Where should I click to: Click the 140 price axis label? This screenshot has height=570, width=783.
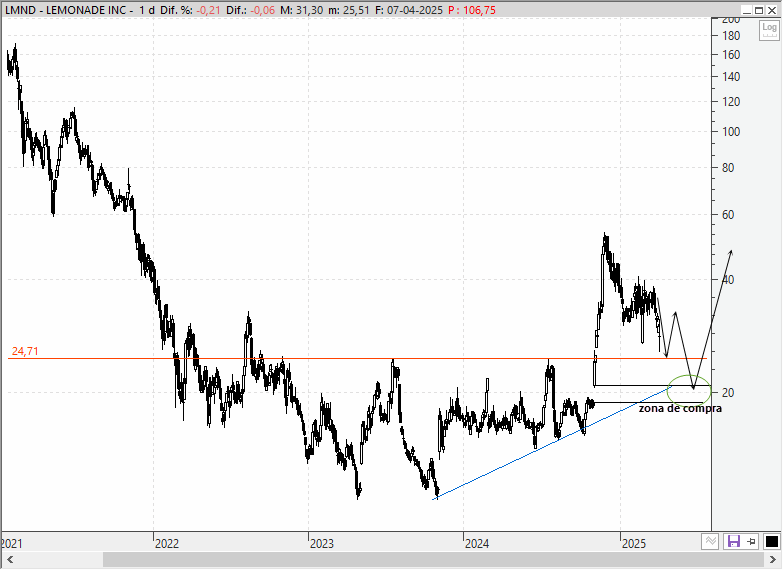coord(731,77)
